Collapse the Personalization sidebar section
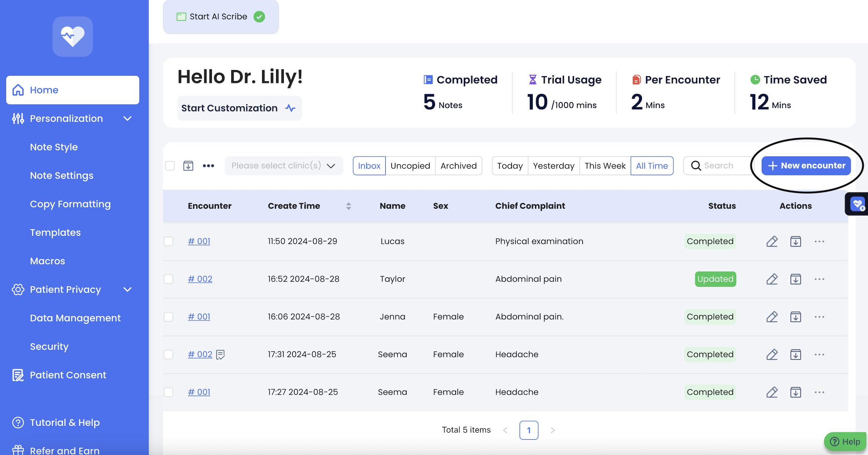 click(x=127, y=119)
